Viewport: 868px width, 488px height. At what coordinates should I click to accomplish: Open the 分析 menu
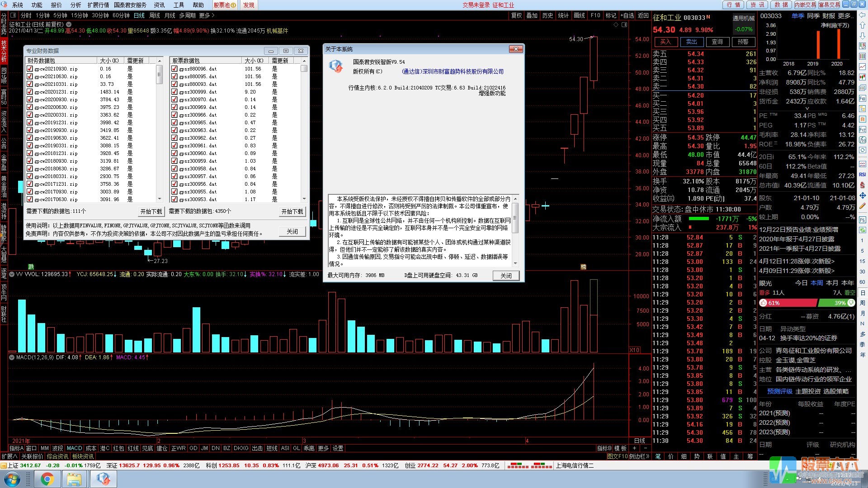pos(75,5)
